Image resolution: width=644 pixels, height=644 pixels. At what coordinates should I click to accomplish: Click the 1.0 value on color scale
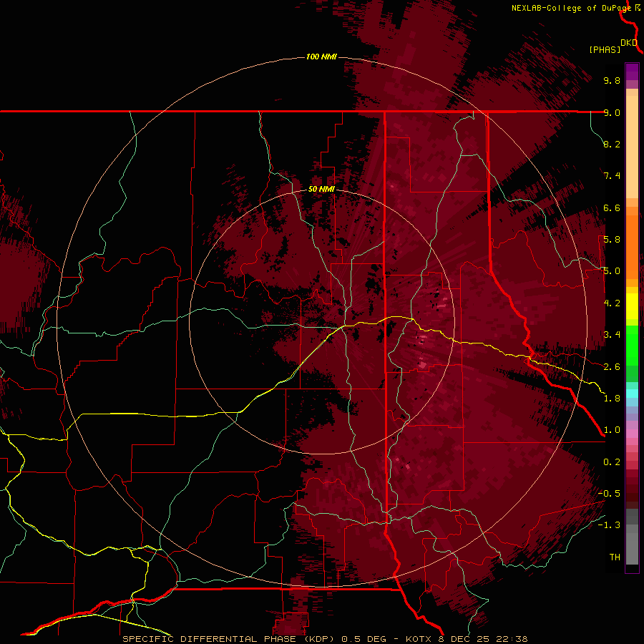[x=612, y=430]
